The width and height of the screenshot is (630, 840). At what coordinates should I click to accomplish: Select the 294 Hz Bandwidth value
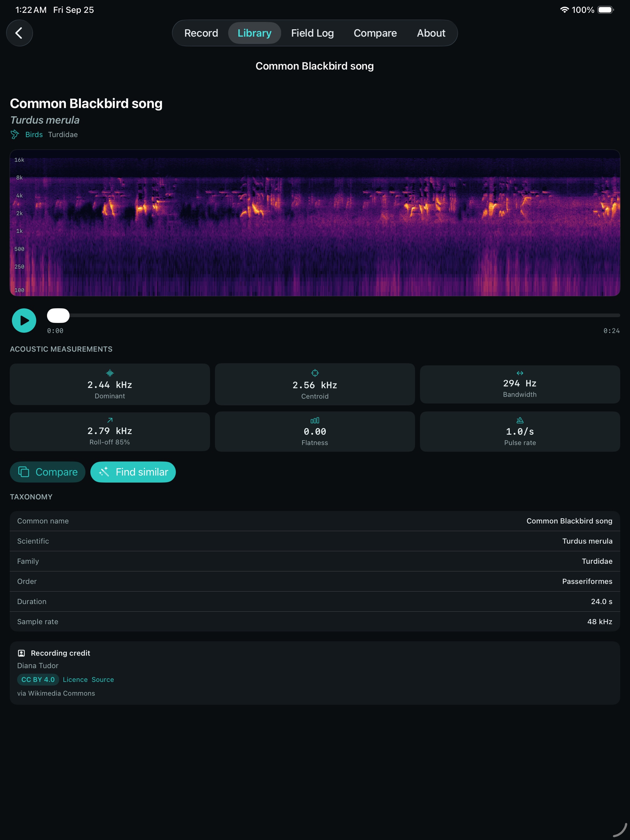tap(520, 383)
